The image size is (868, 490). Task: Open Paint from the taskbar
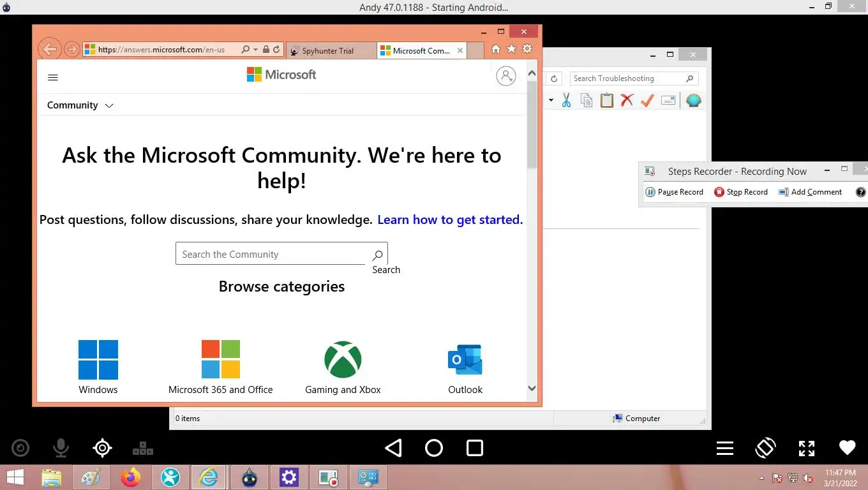[x=91, y=477]
